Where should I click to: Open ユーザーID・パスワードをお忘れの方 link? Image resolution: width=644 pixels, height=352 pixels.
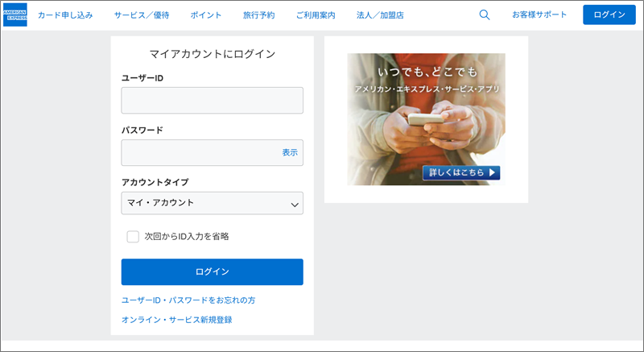(x=188, y=300)
